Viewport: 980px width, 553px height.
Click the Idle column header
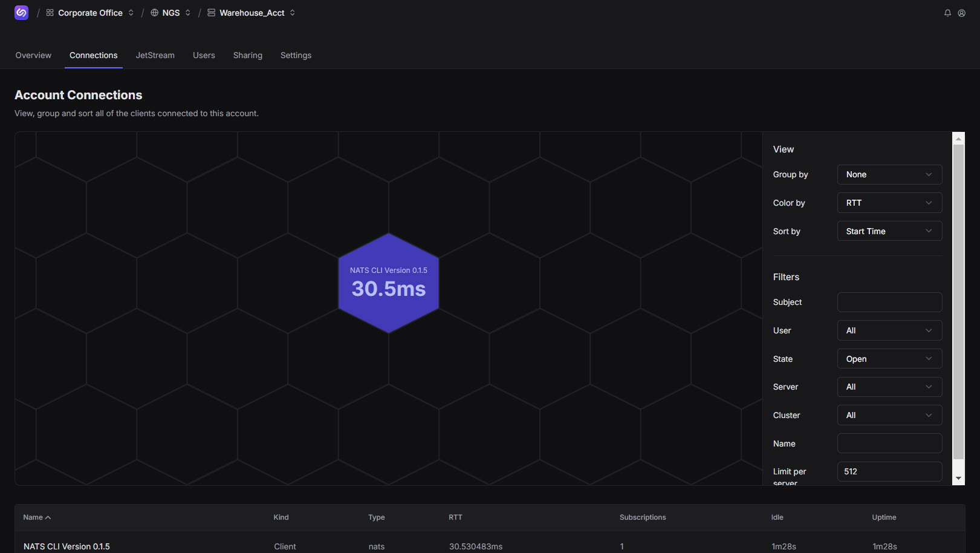pos(777,517)
